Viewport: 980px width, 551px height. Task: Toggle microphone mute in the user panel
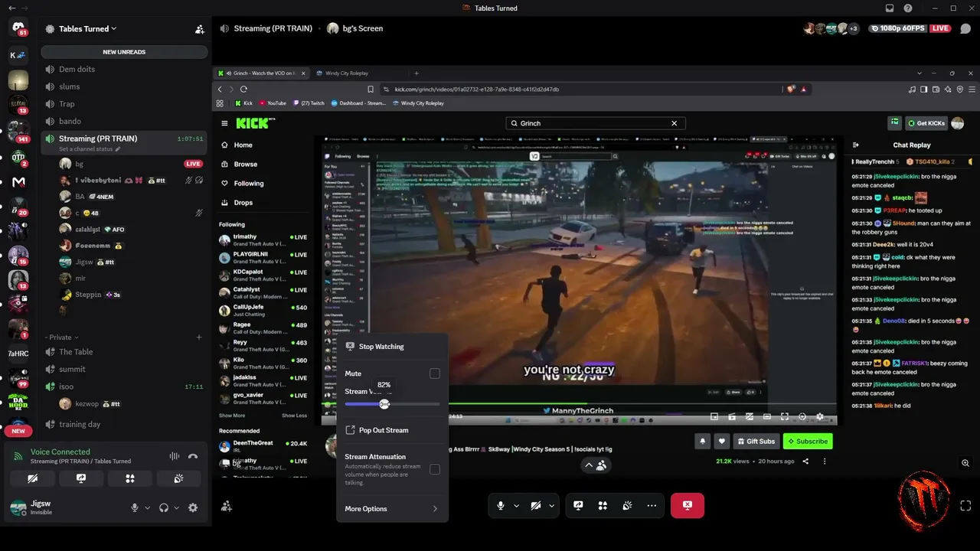(135, 507)
